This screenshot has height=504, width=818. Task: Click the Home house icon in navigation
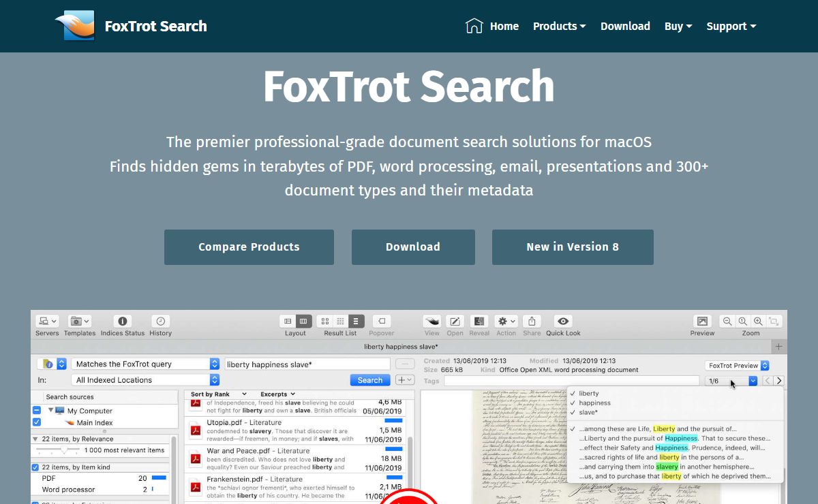click(474, 26)
